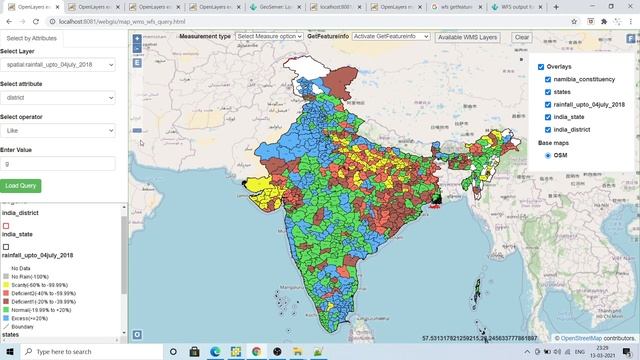This screenshot has width=640, height=360.
Task: Click the browser address bar URL
Action: coord(122,22)
